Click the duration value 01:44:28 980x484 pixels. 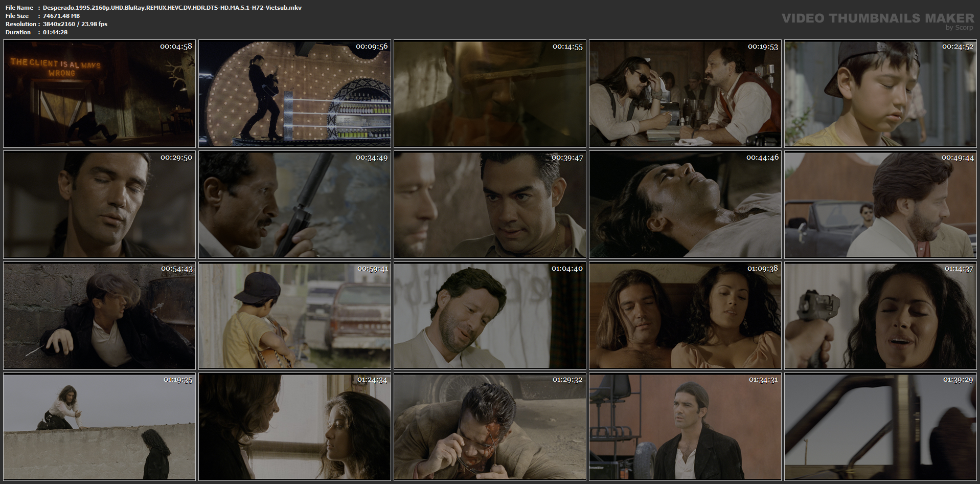pyautogui.click(x=55, y=32)
